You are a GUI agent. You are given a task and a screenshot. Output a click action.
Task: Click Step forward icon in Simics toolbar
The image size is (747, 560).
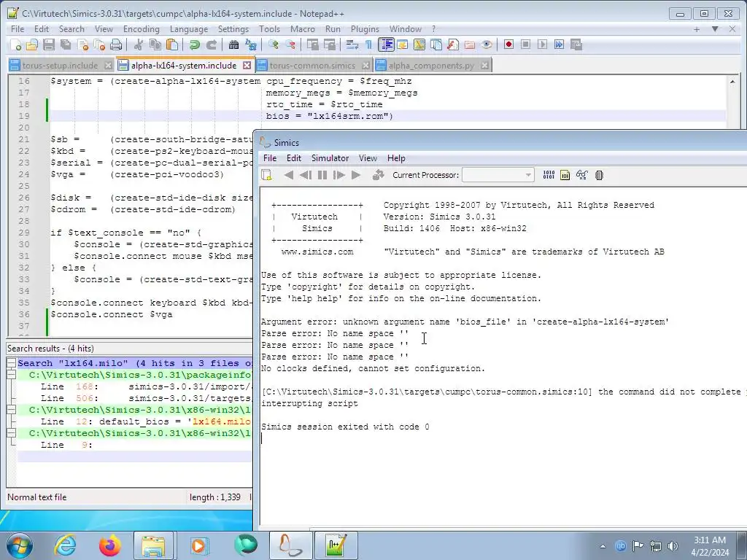pos(338,175)
